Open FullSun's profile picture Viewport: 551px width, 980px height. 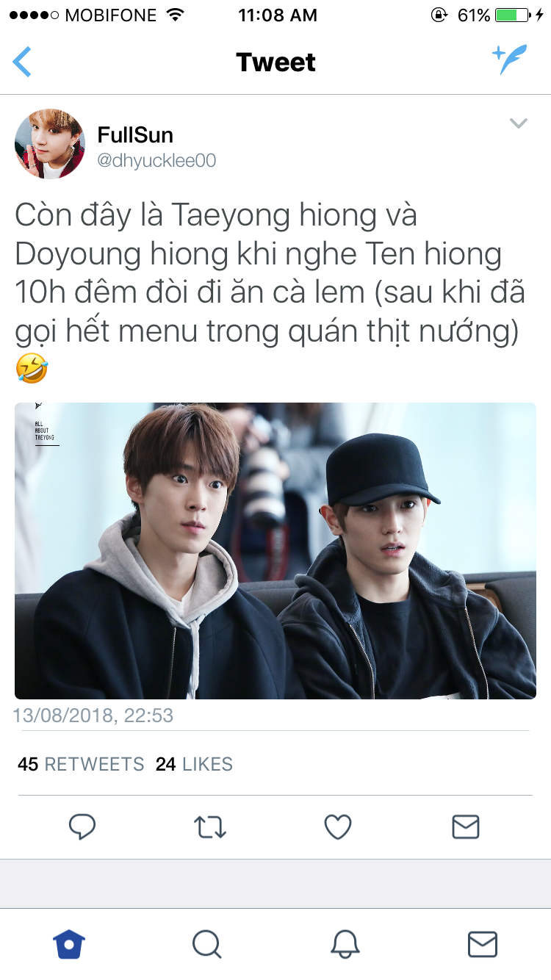50,144
